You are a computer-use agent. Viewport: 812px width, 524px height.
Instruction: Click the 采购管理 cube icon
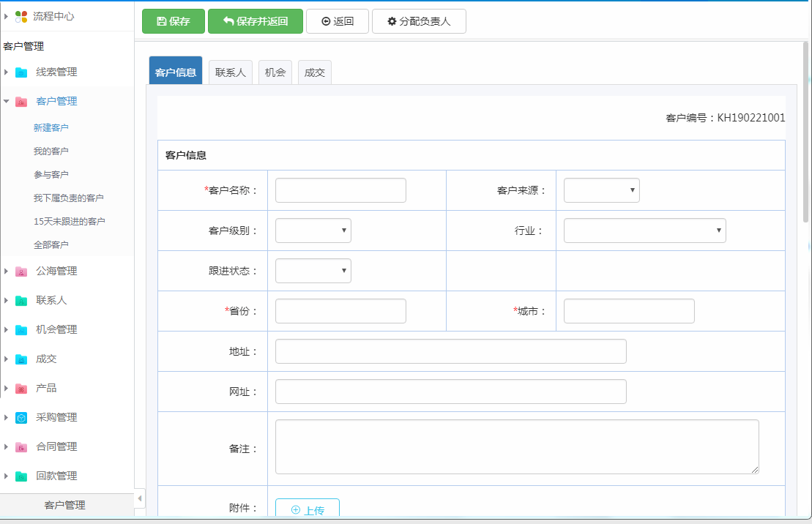pos(21,418)
